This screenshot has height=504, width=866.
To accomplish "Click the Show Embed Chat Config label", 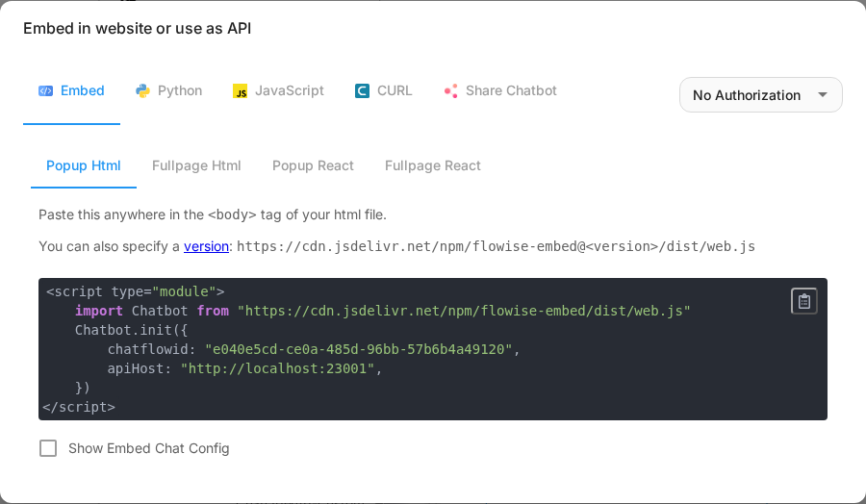I will tap(148, 448).
